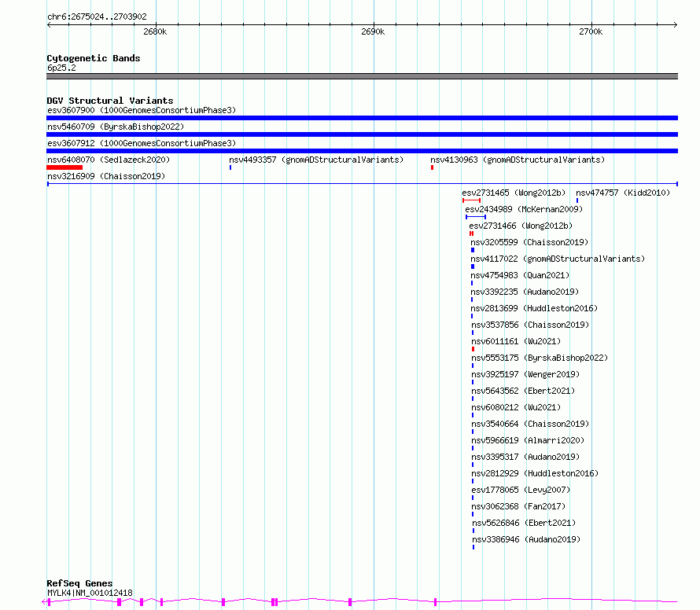Click the gray 6p25.2 cytogenetic band bar

[362, 76]
